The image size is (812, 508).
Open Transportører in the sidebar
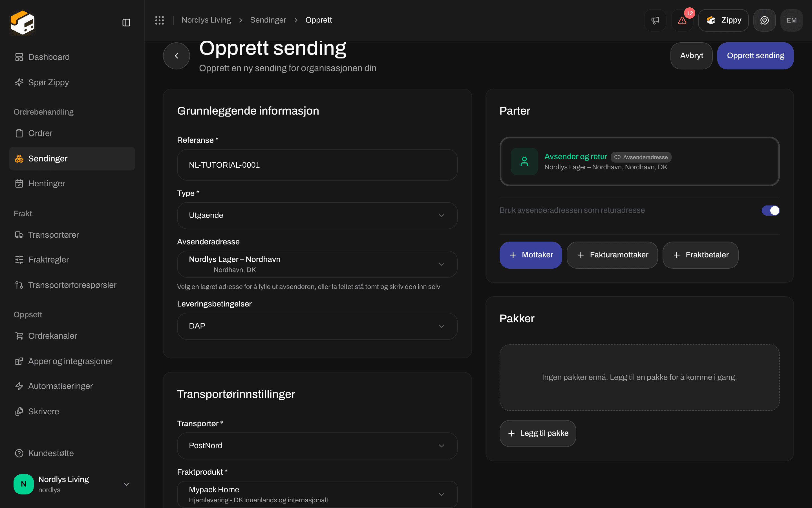coord(72,235)
